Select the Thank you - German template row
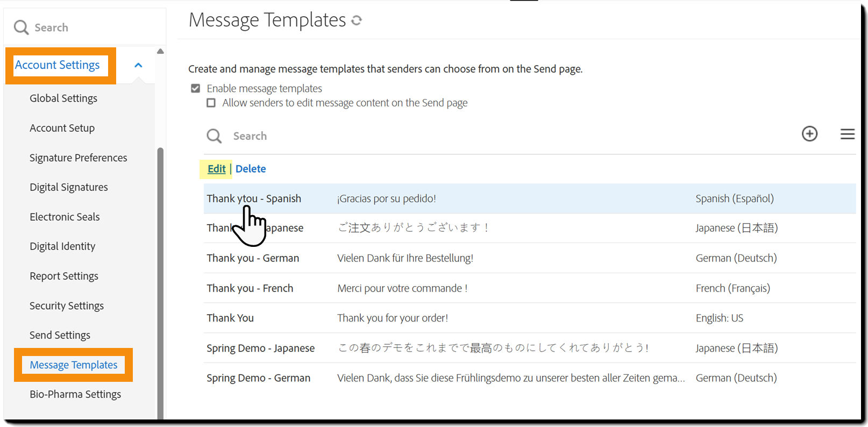This screenshot has width=868, height=427. 253,258
